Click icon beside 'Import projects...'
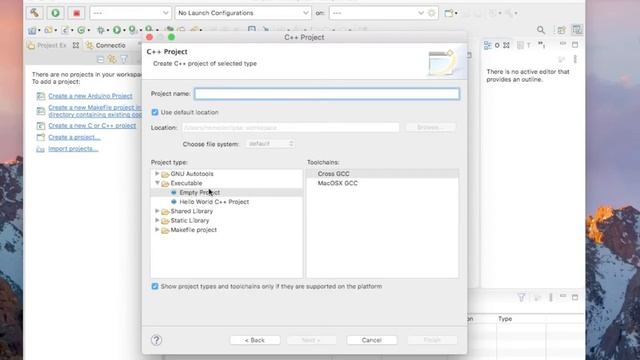This screenshot has width=640, height=360. [40, 149]
